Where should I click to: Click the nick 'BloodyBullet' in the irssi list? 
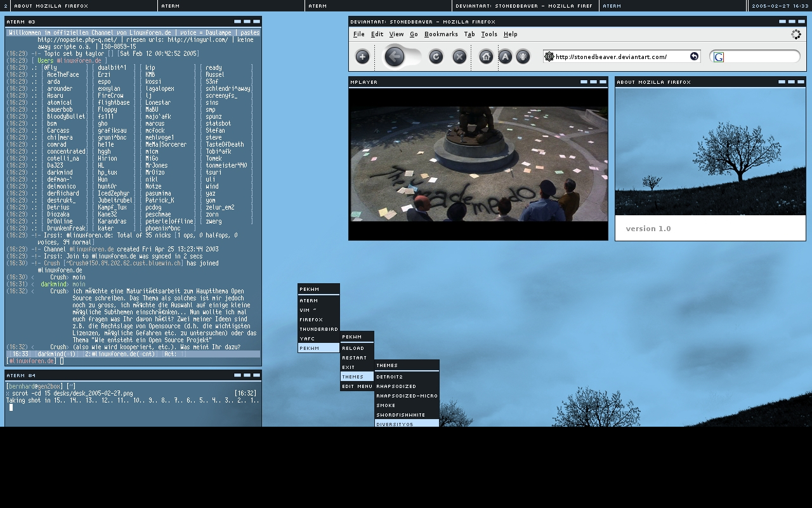(66, 116)
